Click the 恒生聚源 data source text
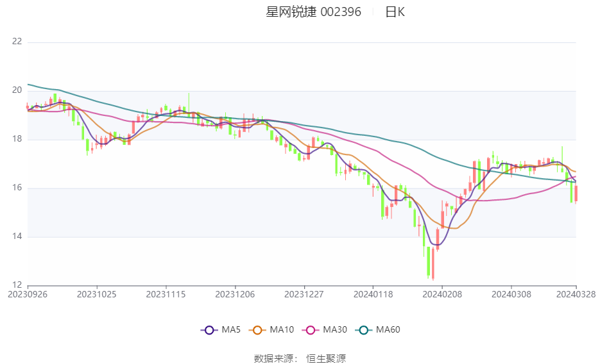 326,359
